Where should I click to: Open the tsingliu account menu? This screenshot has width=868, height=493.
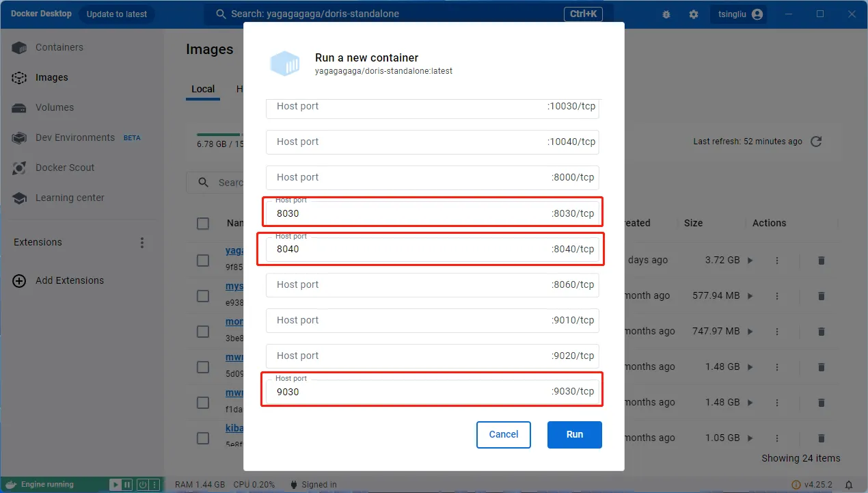click(x=738, y=14)
